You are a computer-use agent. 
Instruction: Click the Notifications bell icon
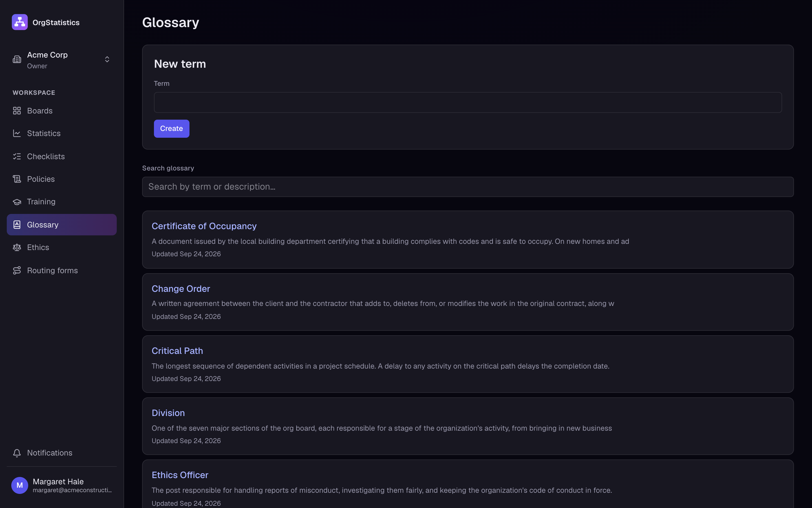coord(17,453)
